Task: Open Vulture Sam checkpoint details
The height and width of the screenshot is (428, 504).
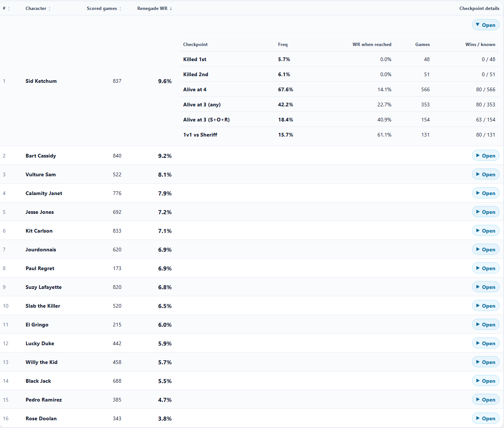Action: tap(486, 174)
